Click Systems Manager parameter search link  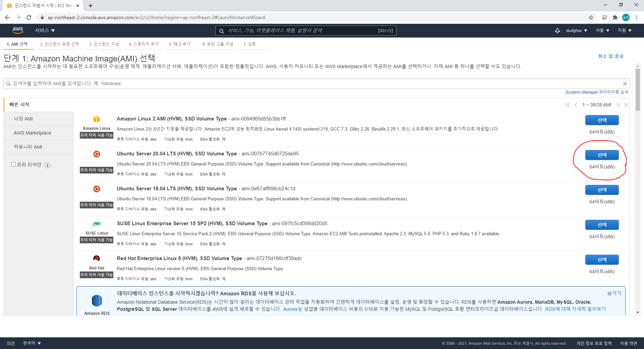pos(597,92)
